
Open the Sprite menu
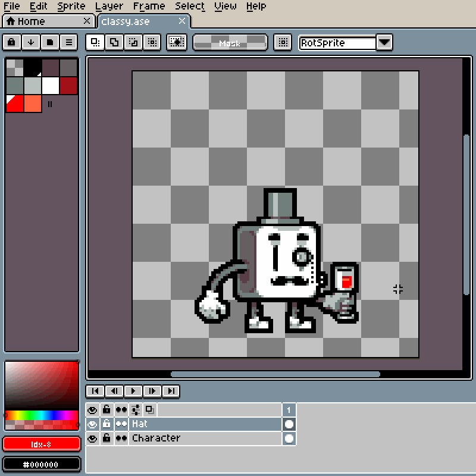pyautogui.click(x=71, y=7)
